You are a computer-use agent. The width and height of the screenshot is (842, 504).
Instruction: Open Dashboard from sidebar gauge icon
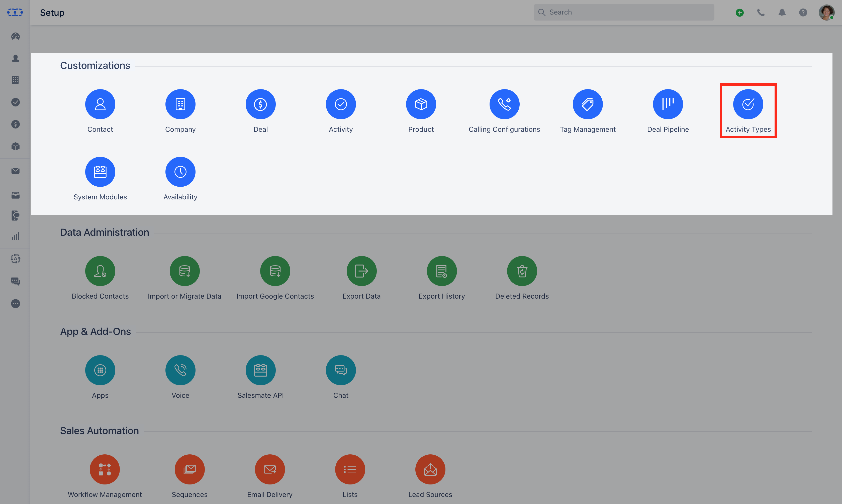point(15,36)
